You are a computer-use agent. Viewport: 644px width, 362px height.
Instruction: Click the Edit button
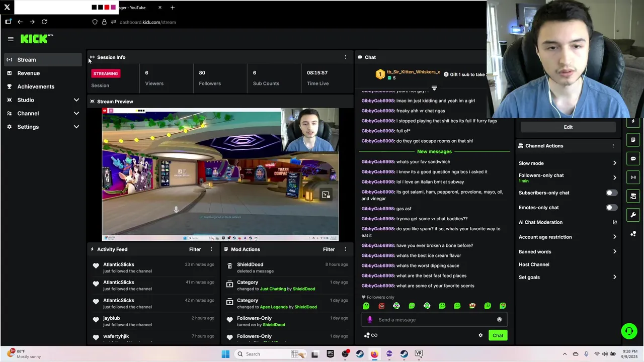pos(568,127)
